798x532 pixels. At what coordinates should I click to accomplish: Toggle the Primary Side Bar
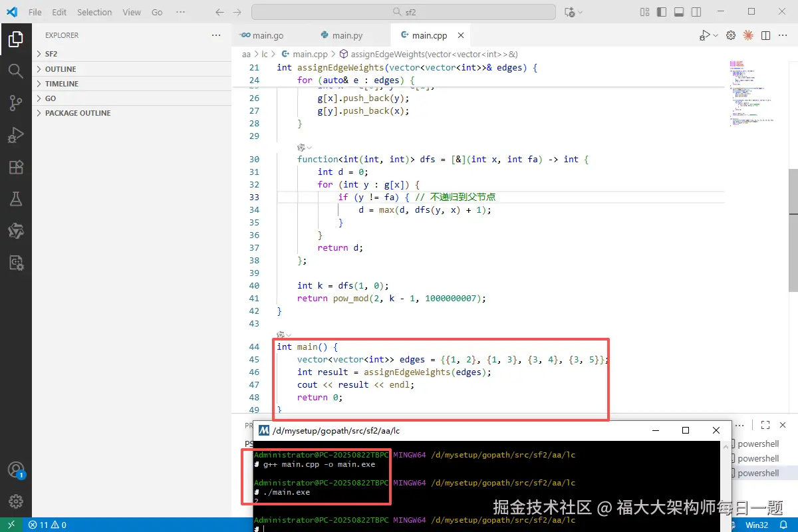[x=661, y=12]
